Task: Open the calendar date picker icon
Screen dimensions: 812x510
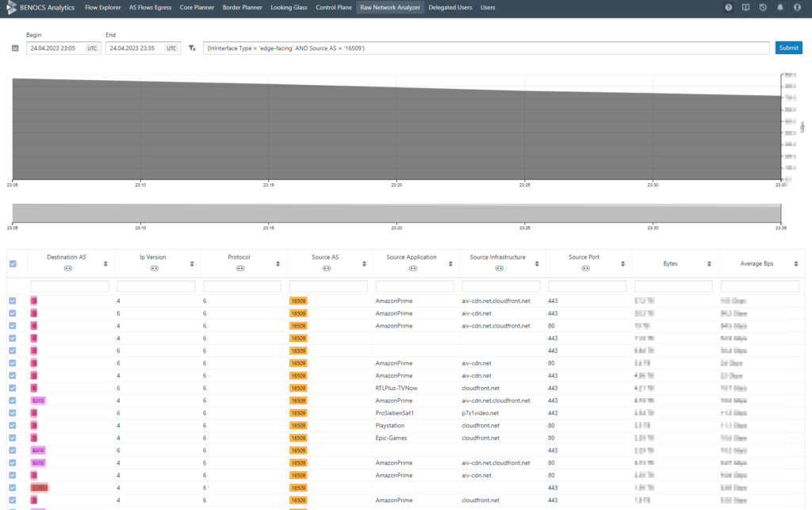Action: point(14,48)
